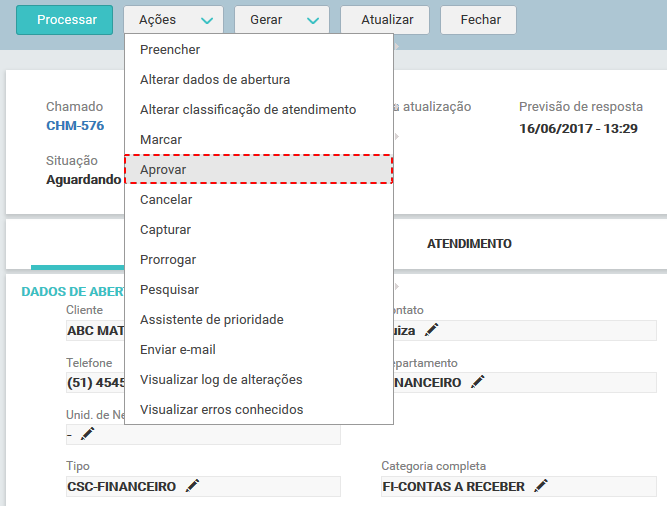Click the Aguardando status text
The height and width of the screenshot is (506, 667).
point(84,180)
